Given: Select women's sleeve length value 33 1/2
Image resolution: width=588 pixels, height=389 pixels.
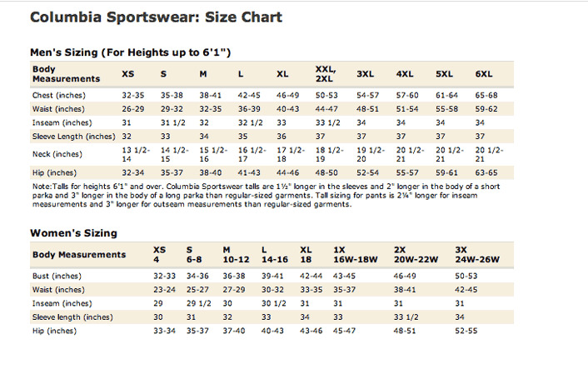Looking at the screenshot, I should (x=406, y=317).
